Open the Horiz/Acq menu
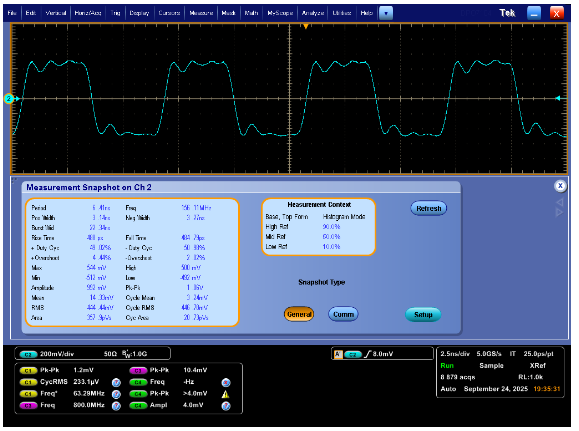Image resolution: width=579 pixels, height=431 pixels. pos(88,13)
